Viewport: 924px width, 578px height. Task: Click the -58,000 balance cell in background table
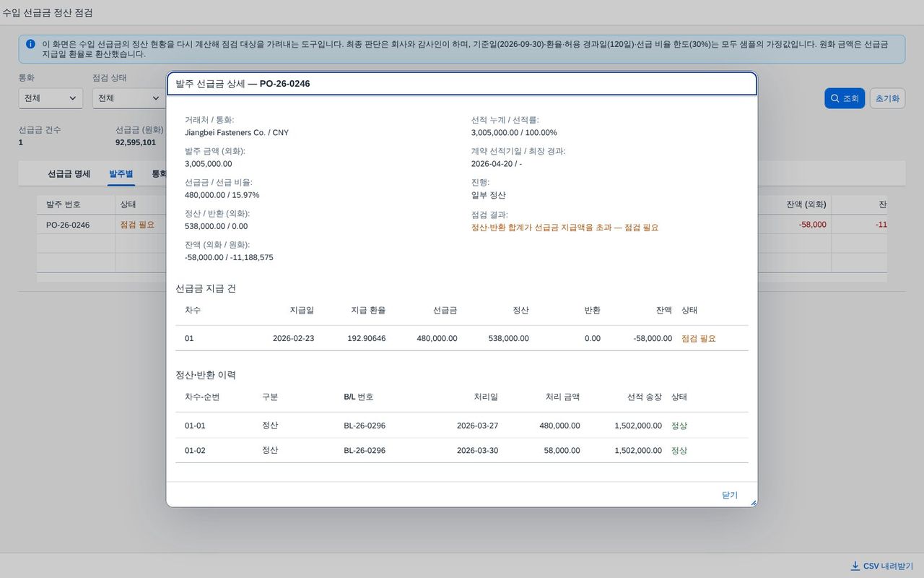pyautogui.click(x=813, y=225)
